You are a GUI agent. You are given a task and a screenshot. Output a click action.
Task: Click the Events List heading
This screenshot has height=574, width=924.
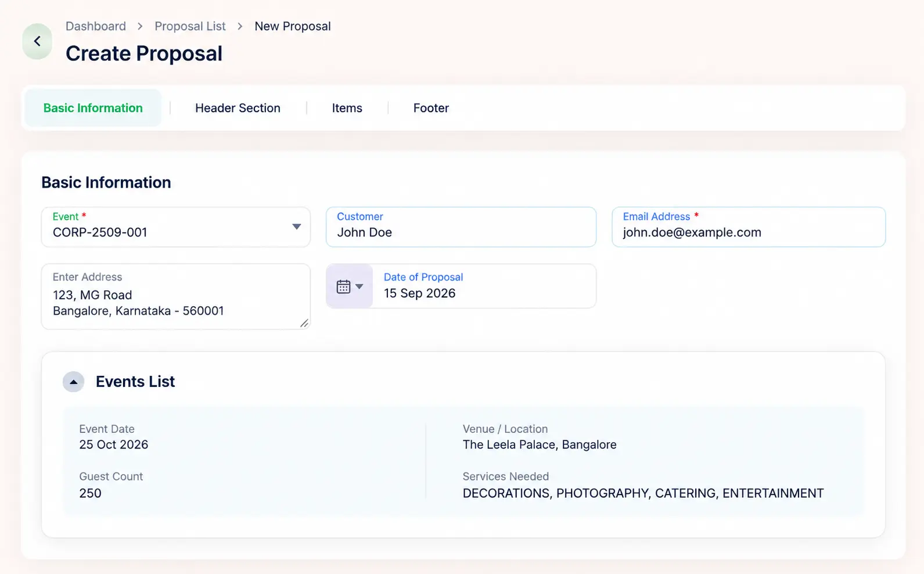click(135, 382)
